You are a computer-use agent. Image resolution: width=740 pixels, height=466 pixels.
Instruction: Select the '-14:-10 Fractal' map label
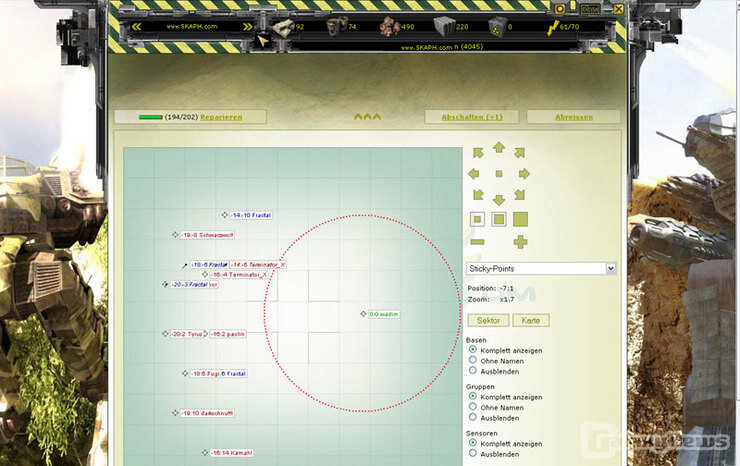251,215
